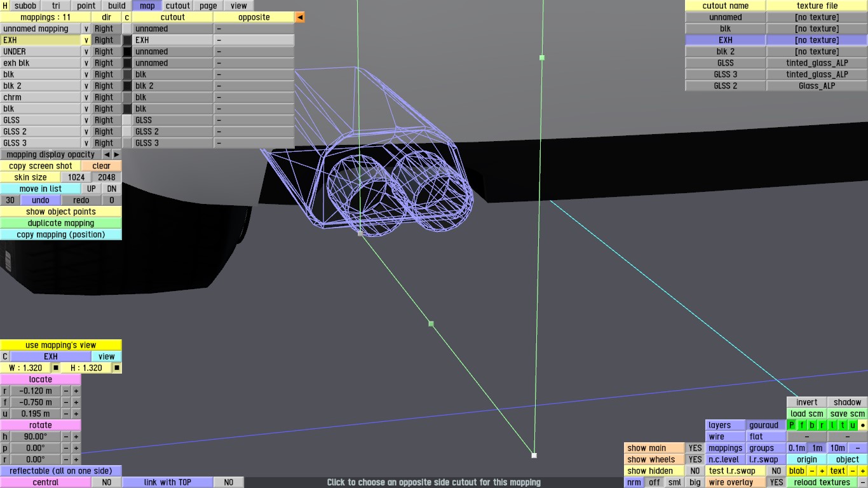The image size is (868, 488).
Task: Toggle the central NO button
Action: [107, 482]
